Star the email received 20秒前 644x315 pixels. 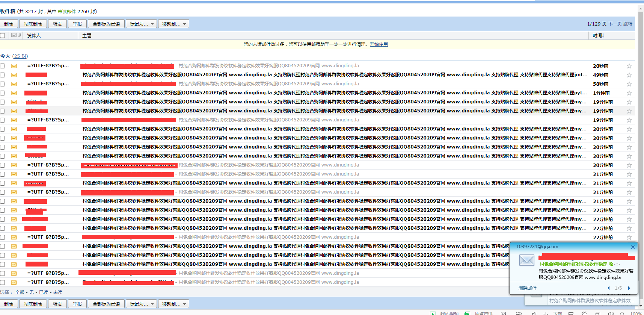click(629, 66)
